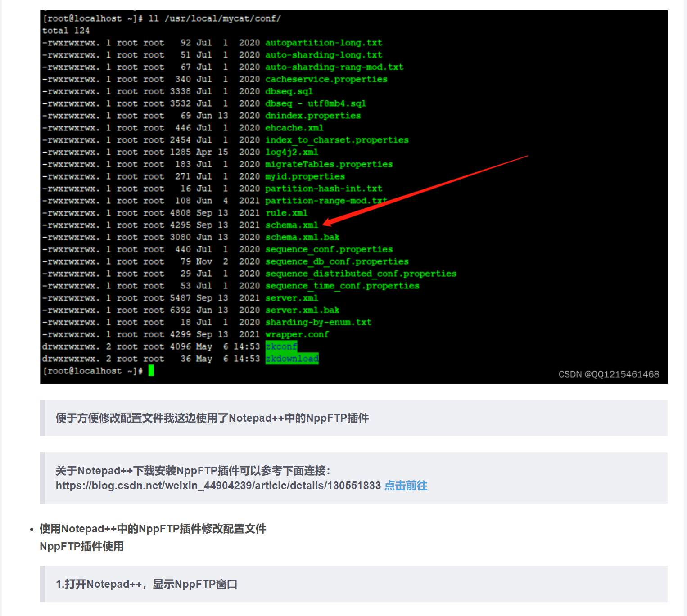687x616 pixels.
Task: Click schema.xml file name in terminal
Action: 292,225
